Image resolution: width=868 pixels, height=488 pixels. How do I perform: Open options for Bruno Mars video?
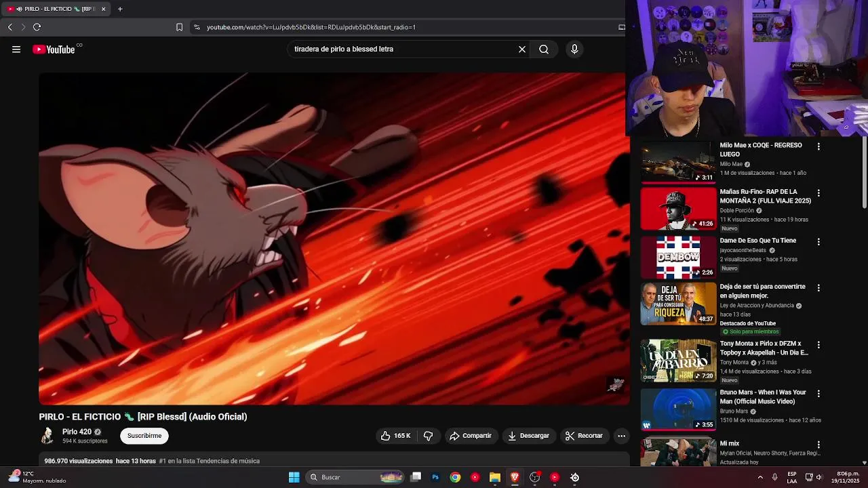(x=818, y=394)
